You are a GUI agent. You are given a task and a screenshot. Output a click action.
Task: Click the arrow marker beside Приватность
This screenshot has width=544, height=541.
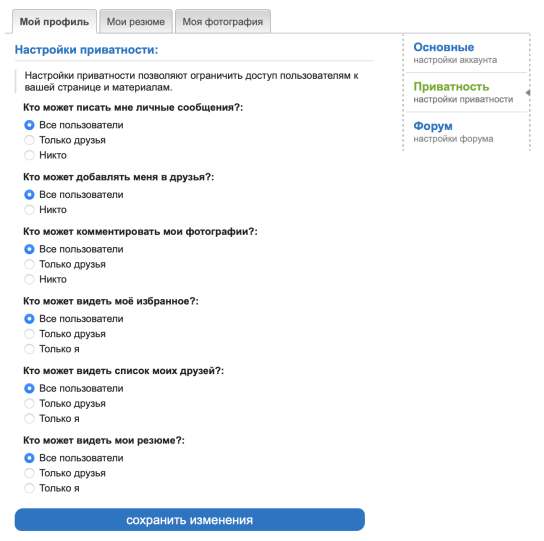(528, 93)
